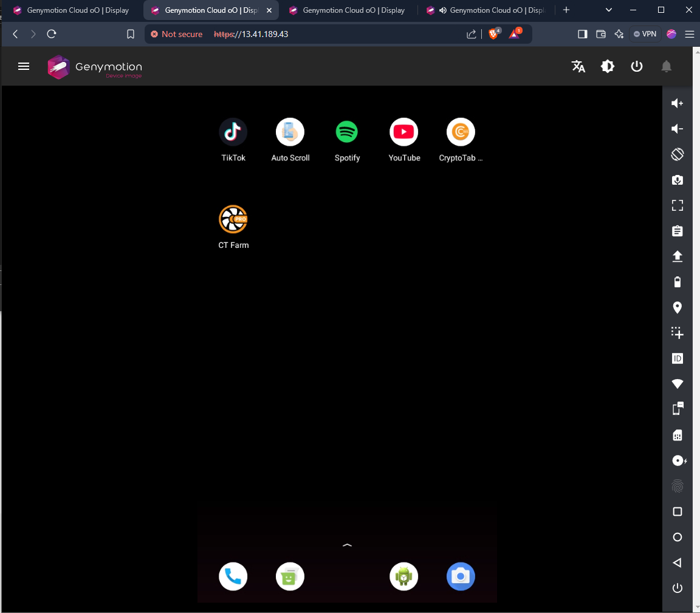Open the Brave Wallet icon
The height and width of the screenshot is (613, 700).
point(600,34)
